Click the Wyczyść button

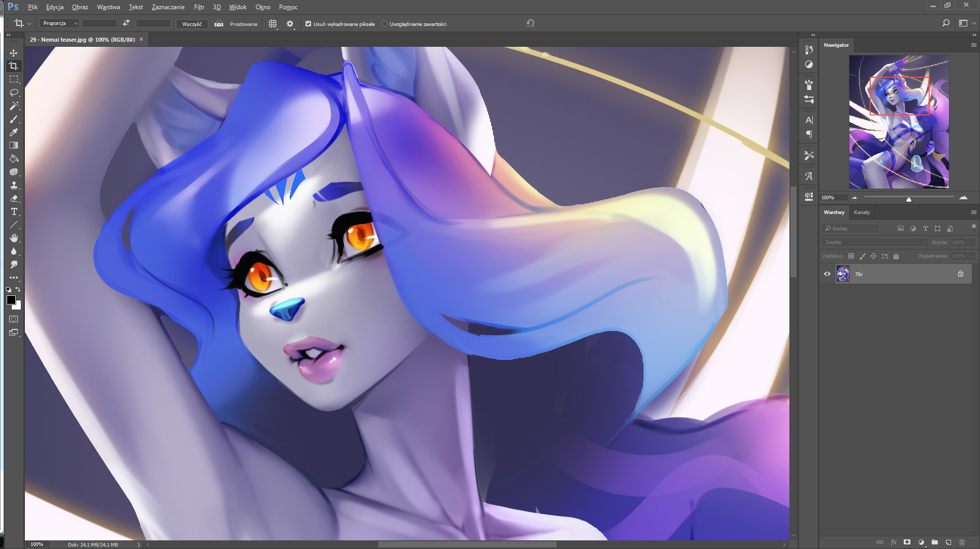click(192, 24)
